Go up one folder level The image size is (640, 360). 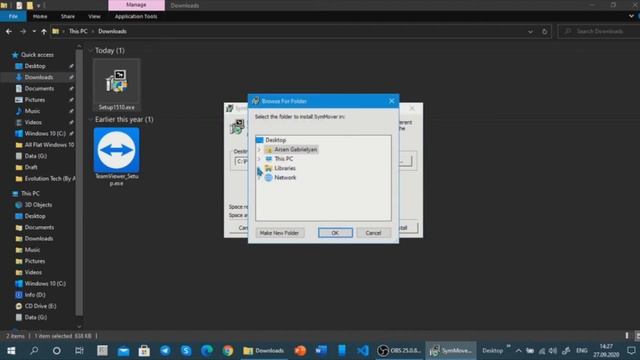click(44, 31)
